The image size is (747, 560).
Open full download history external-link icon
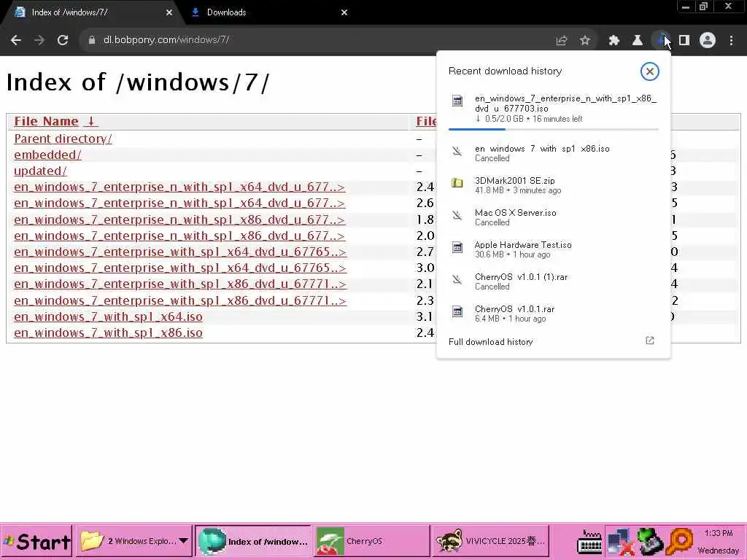coord(650,341)
